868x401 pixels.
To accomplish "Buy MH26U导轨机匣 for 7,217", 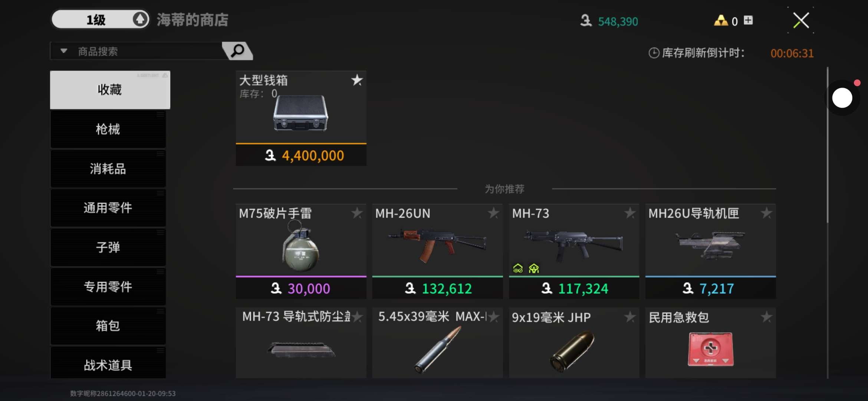I will 710,288.
